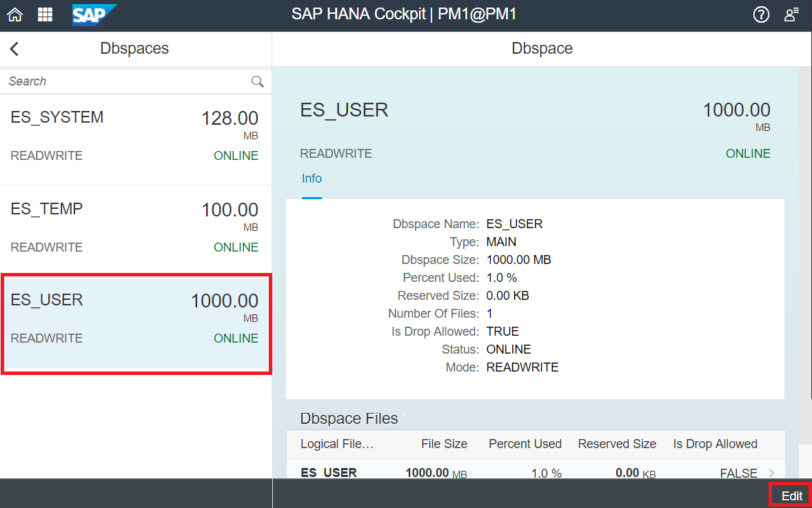Open the user profile menu icon
812x508 pixels.
791,14
